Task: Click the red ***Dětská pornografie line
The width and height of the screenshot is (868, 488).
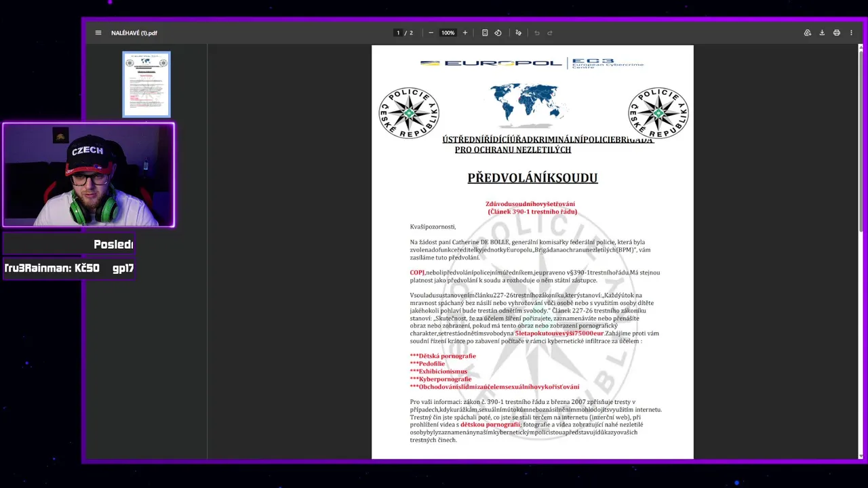Action: (x=443, y=356)
